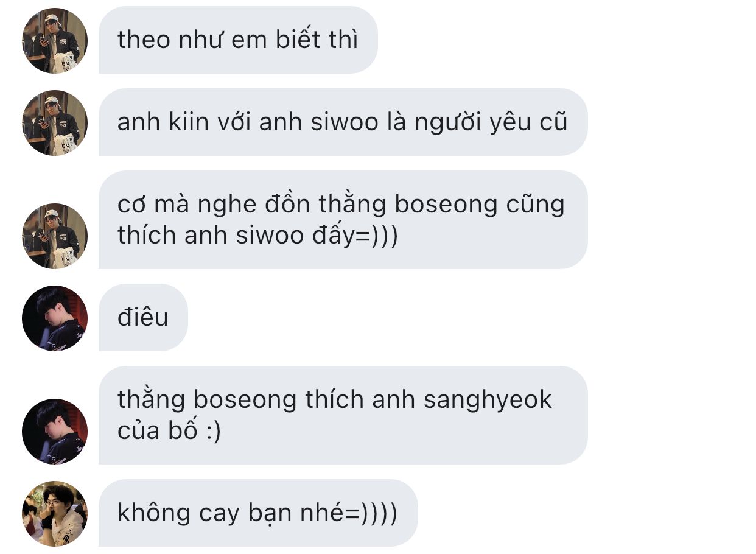
Task: Click avatar next to "người yêu cũ" message
Action: tap(55, 123)
